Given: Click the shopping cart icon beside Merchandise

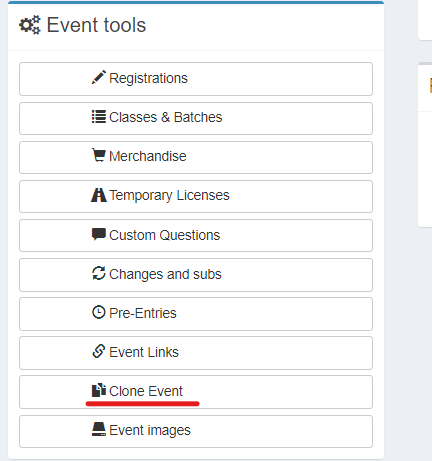Looking at the screenshot, I should 99,155.
